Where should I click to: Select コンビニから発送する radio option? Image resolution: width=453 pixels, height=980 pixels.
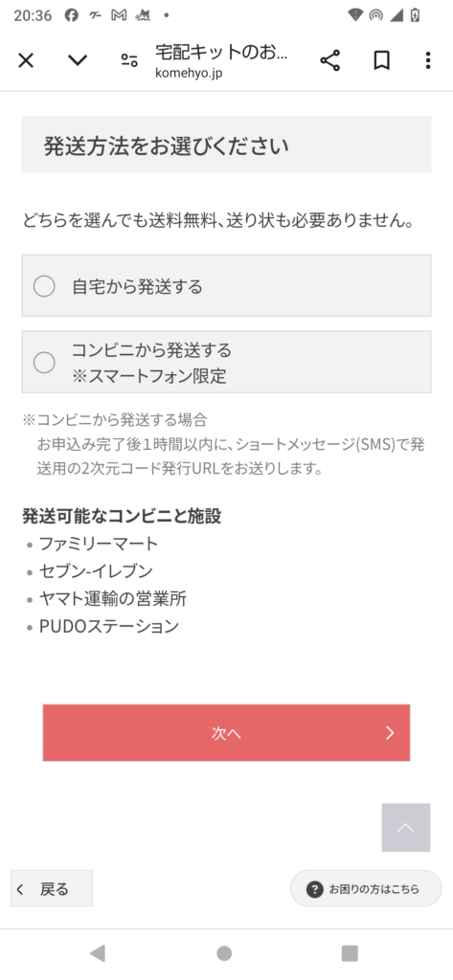(44, 363)
